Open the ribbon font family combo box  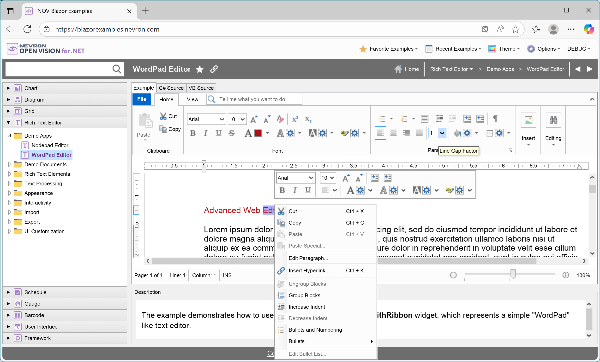click(x=206, y=119)
